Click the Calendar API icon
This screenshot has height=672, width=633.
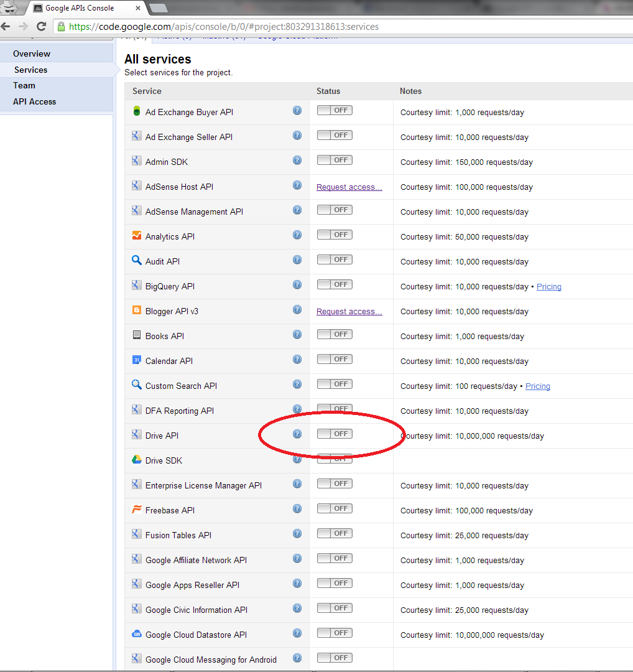pyautogui.click(x=136, y=359)
